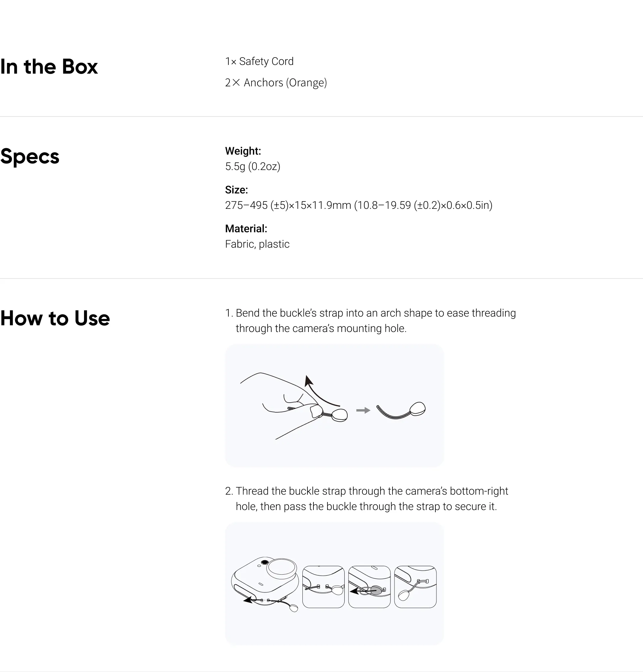This screenshot has width=643, height=672.
Task: Click the round lens on the camera drawing
Action: tap(282, 567)
